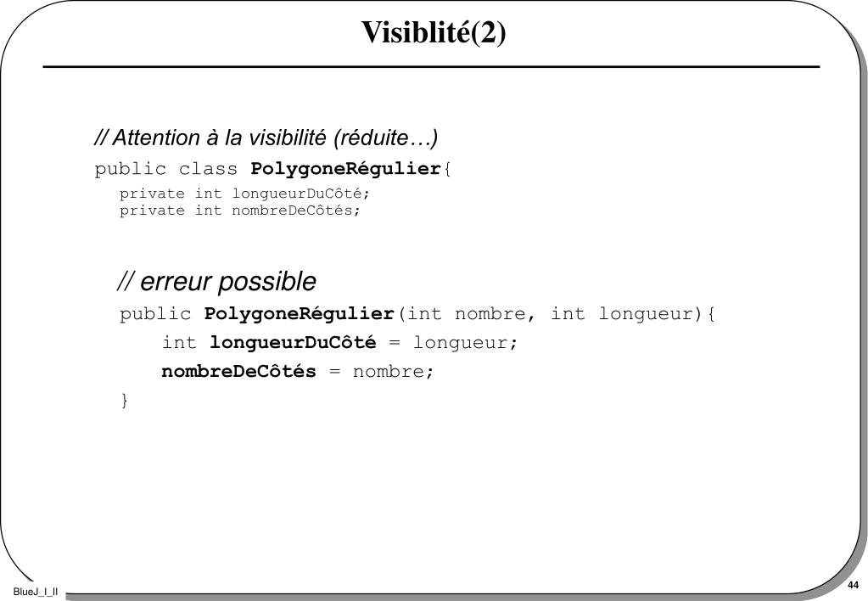
Task: Click the 'public class' keywords
Action: point(165,169)
